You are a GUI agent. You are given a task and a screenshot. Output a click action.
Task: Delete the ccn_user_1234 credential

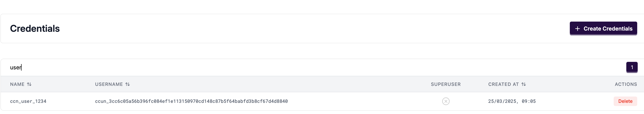[x=625, y=101]
